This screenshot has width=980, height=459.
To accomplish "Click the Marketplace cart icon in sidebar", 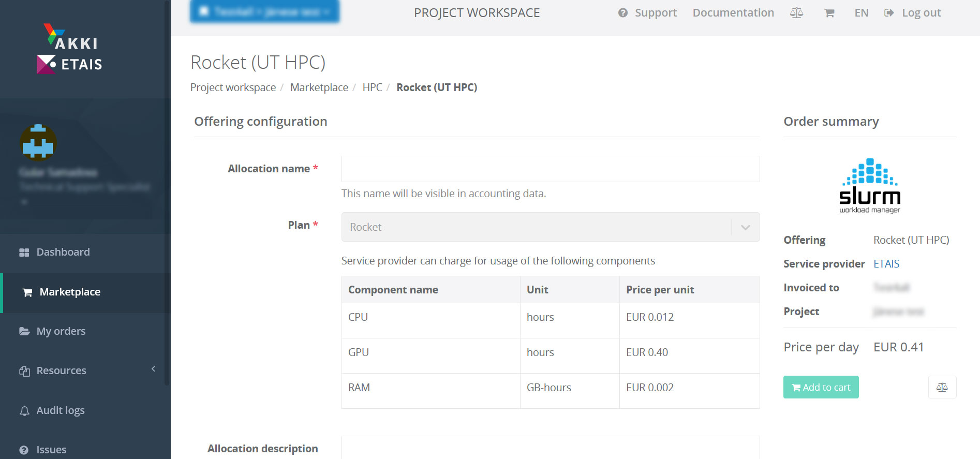I will click(27, 292).
